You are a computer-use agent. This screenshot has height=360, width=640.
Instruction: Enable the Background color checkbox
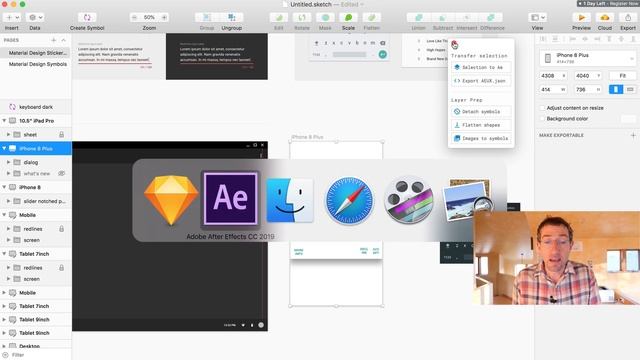click(x=542, y=119)
